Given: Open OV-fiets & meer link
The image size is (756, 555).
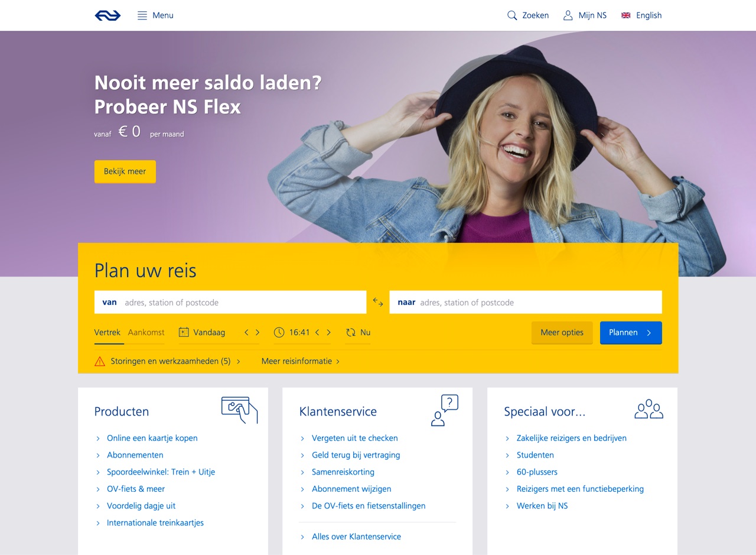Looking at the screenshot, I should point(136,489).
